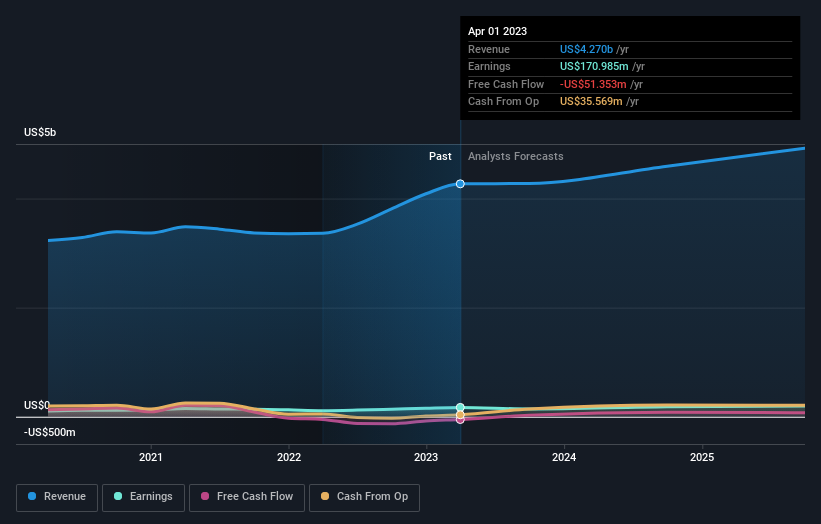Viewport: 821px width, 524px height.
Task: Click the -US$500m y-axis label
Action: [x=50, y=432]
